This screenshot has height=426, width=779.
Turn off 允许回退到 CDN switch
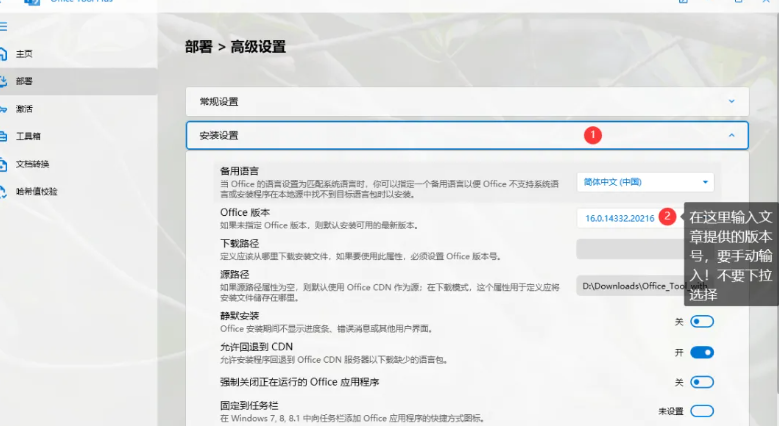click(702, 352)
